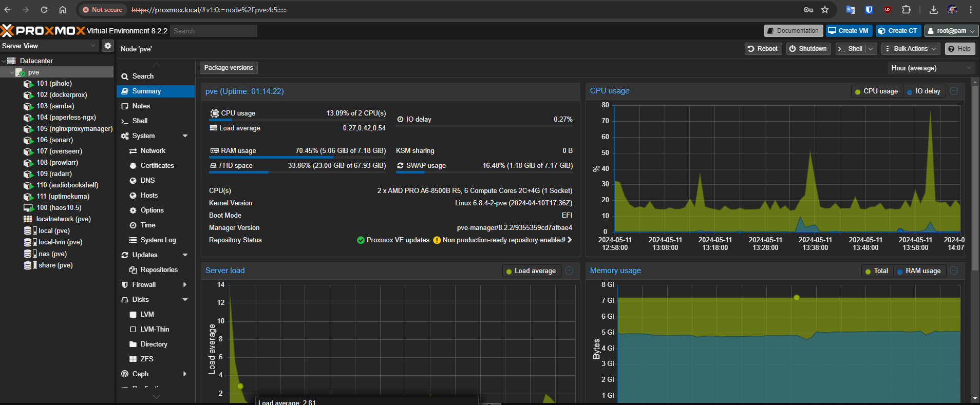Expand the Ceph submenu

pyautogui.click(x=185, y=374)
